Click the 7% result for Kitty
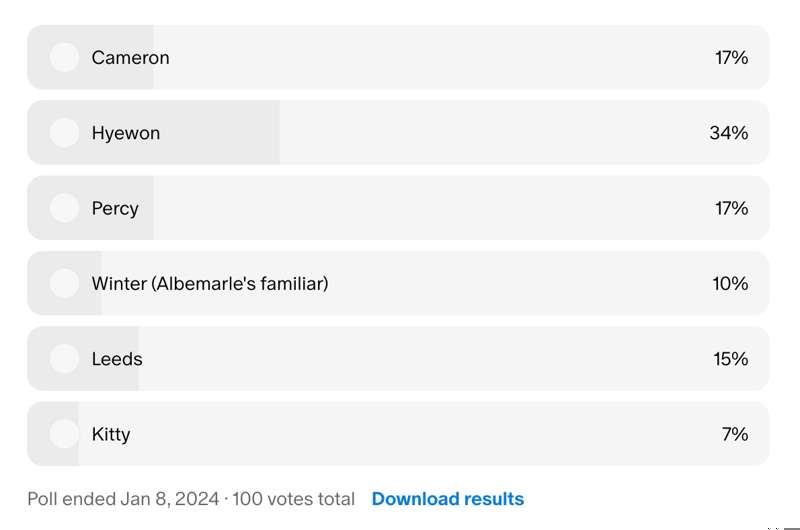The width and height of the screenshot is (800, 530). click(735, 434)
